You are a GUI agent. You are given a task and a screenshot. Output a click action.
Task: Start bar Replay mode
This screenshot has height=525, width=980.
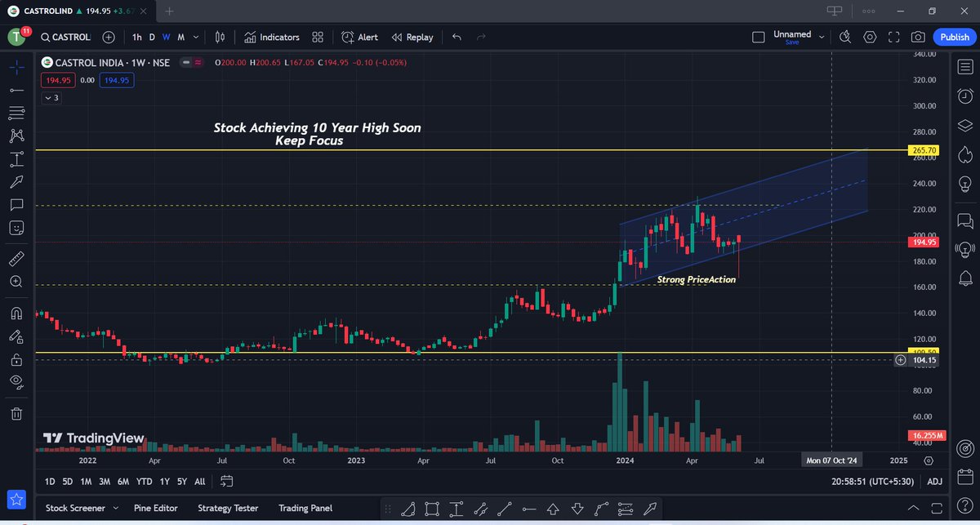(x=412, y=37)
